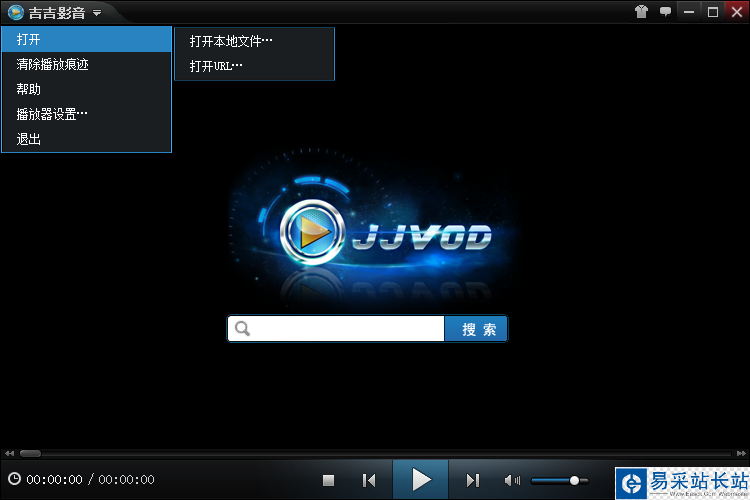This screenshot has height=500, width=750.
Task: Click the rewind arrows at seek bar start
Action: 10,453
